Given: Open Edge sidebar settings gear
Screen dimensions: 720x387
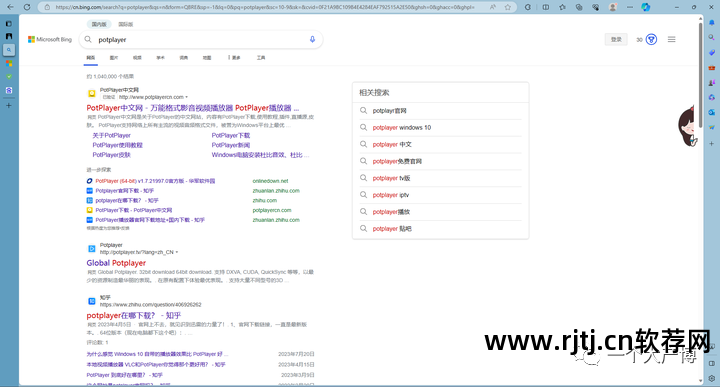Looking at the screenshot, I should point(712,378).
